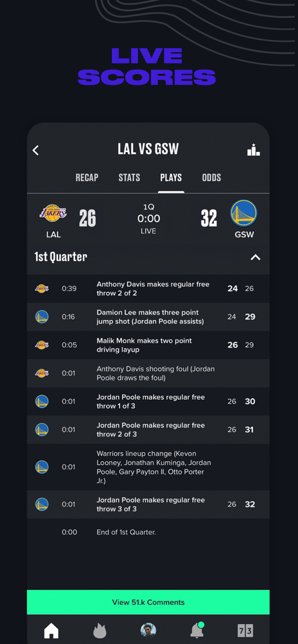The width and height of the screenshot is (298, 644).
Task: Tap the scoreboard icon in bottom bar
Action: click(245, 630)
